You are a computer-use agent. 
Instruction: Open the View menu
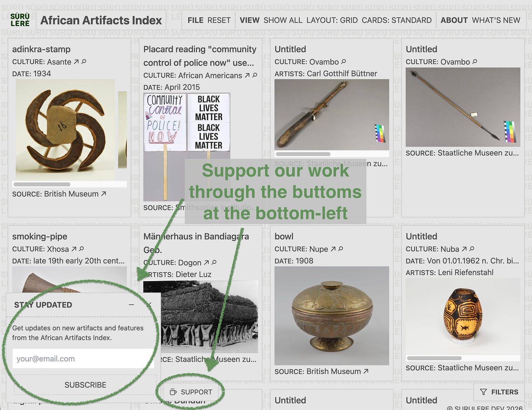coord(250,20)
